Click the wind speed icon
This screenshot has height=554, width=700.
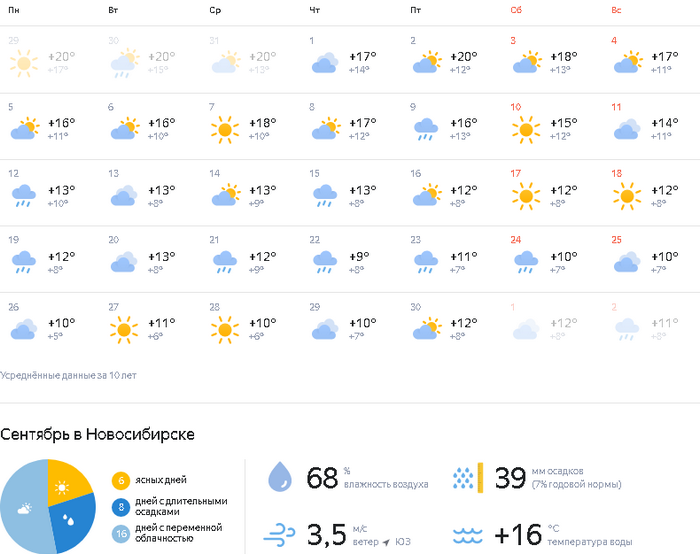[x=279, y=535]
